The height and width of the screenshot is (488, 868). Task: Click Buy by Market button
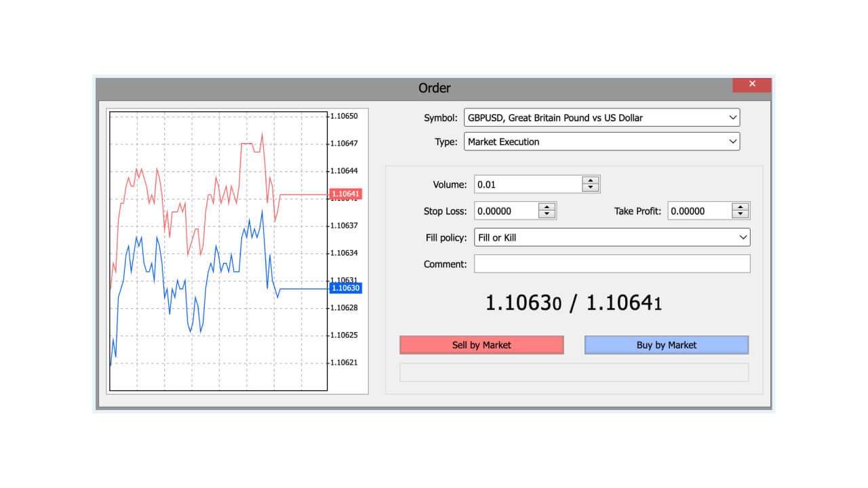(667, 345)
